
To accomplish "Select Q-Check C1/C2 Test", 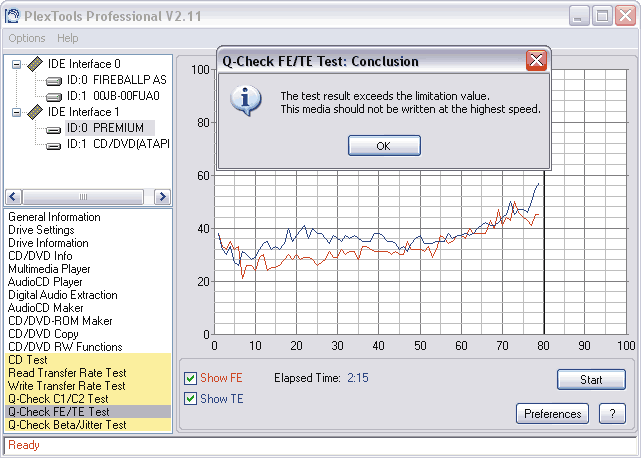I will pos(87,399).
